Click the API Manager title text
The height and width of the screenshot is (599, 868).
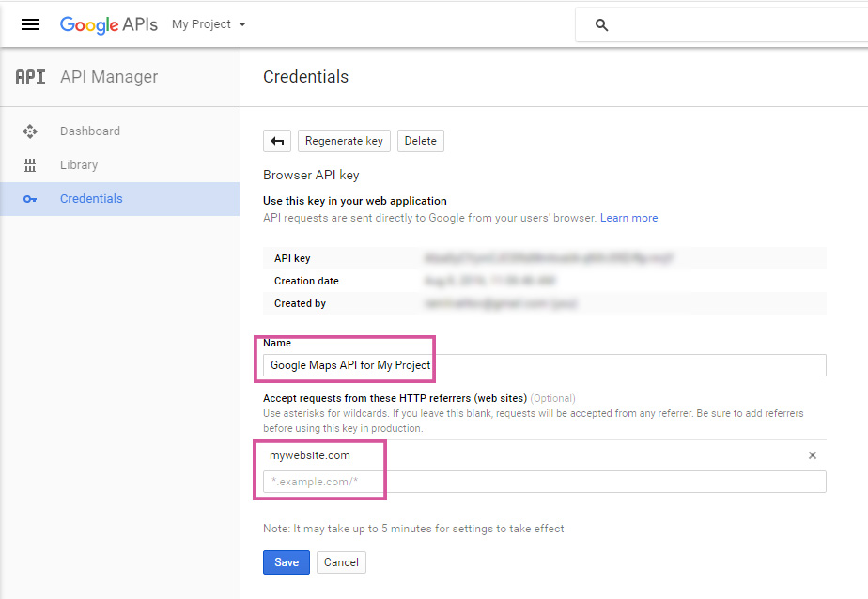[109, 77]
